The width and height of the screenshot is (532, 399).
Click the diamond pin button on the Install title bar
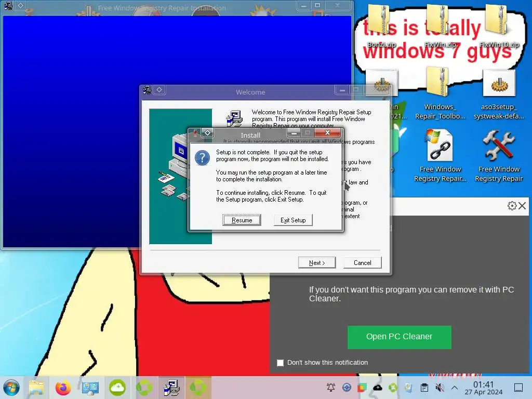click(x=208, y=133)
